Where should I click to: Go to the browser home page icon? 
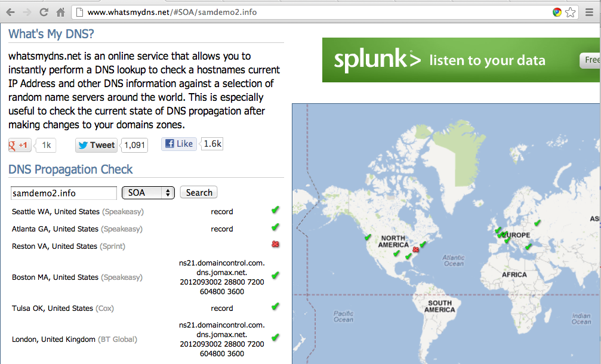60,13
